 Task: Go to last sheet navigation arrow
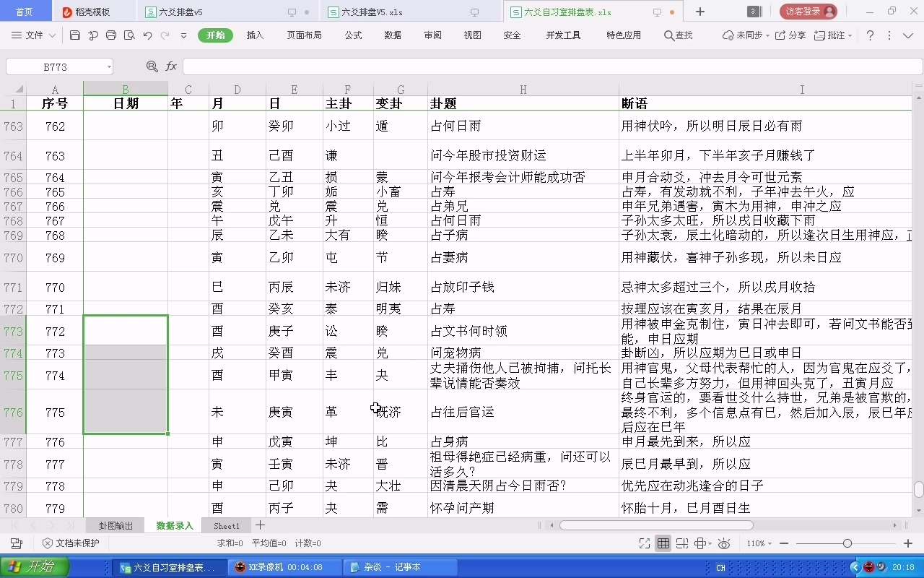(69, 525)
